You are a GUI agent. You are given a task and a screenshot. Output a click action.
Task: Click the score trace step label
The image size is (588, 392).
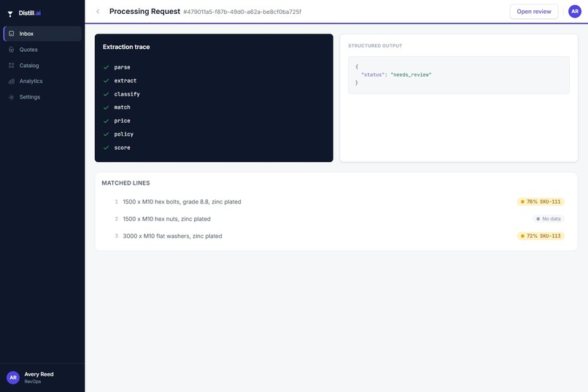coord(123,147)
